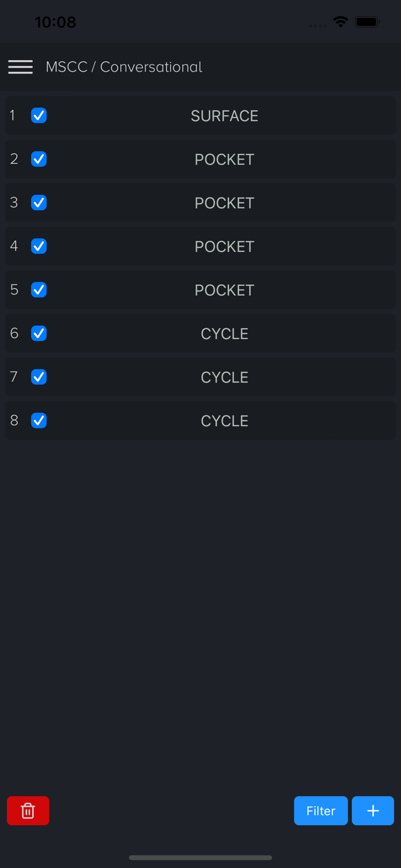The height and width of the screenshot is (868, 401).
Task: Tap the plus icon to add an operation
Action: click(373, 811)
